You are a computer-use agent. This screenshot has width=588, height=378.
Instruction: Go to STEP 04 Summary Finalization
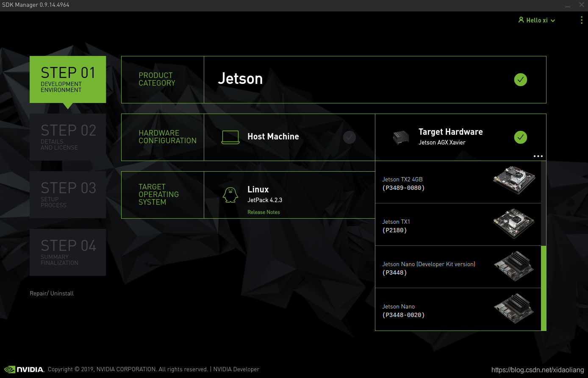click(68, 252)
